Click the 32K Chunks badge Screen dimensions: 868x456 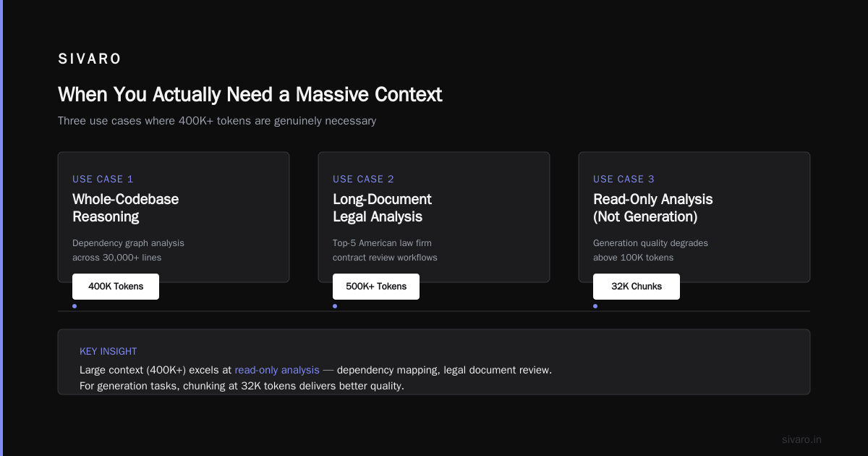coord(637,287)
